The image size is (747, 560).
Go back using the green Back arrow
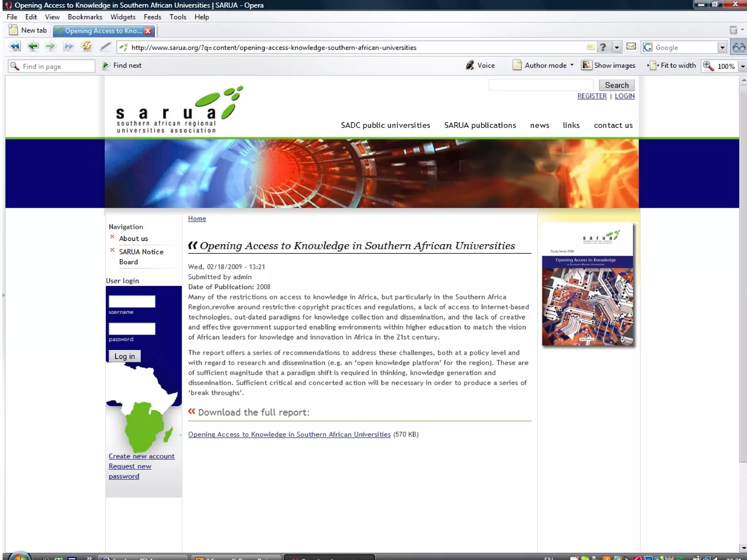click(33, 47)
